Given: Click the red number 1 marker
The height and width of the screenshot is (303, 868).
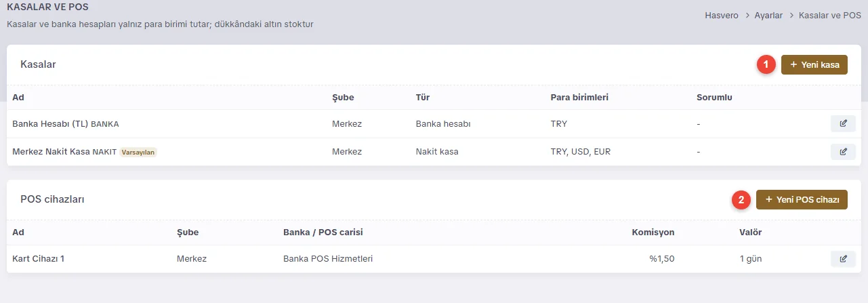Looking at the screenshot, I should pos(766,65).
